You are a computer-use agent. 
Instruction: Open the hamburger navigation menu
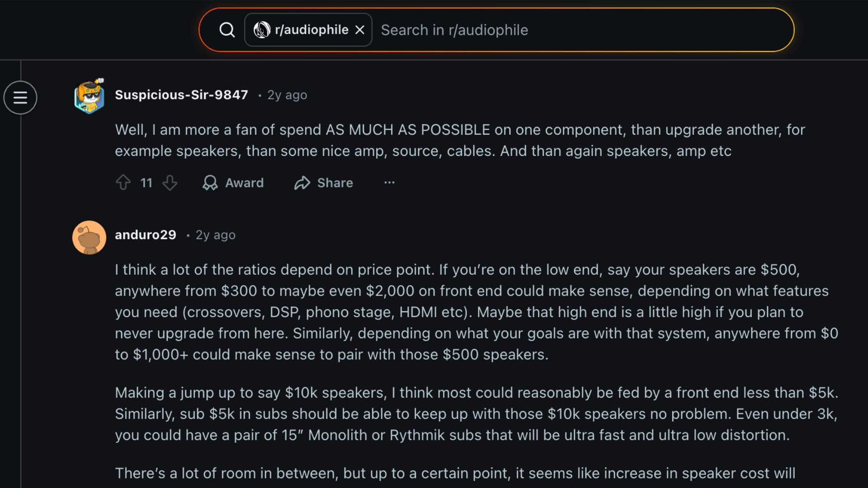pos(20,97)
